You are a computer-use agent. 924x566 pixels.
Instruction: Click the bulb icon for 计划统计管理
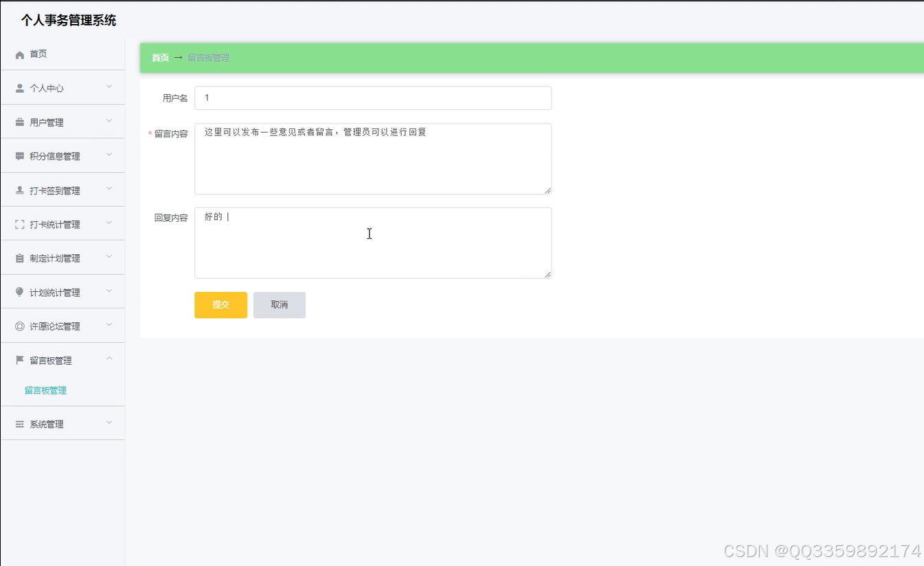[20, 292]
